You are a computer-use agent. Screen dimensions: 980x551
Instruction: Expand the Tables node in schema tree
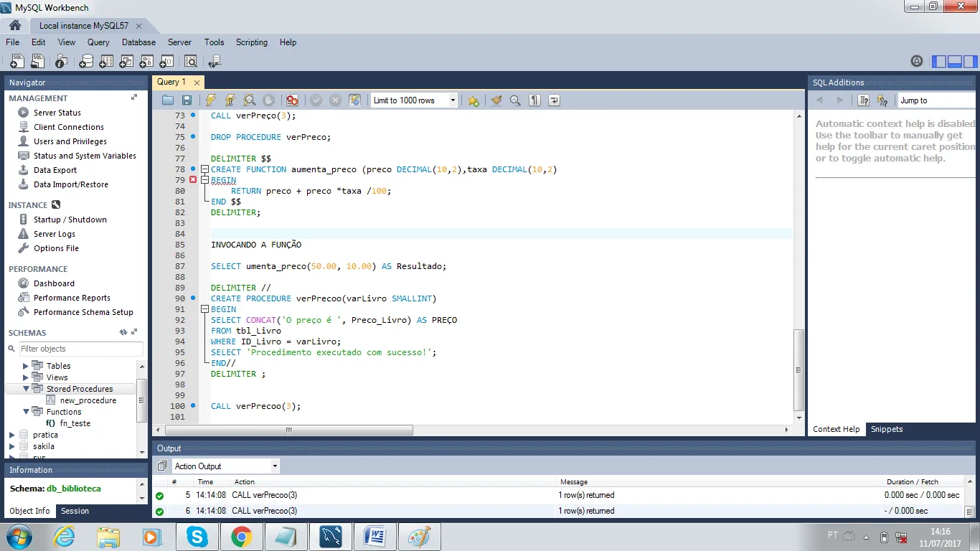click(x=26, y=366)
